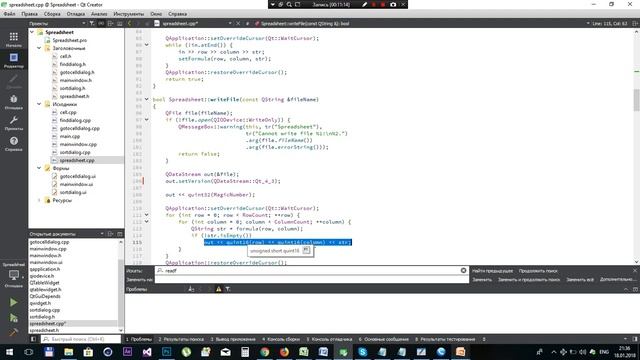Open the Projects view selector dropdown
The height and width of the screenshot is (360, 640).
(x=84, y=24)
